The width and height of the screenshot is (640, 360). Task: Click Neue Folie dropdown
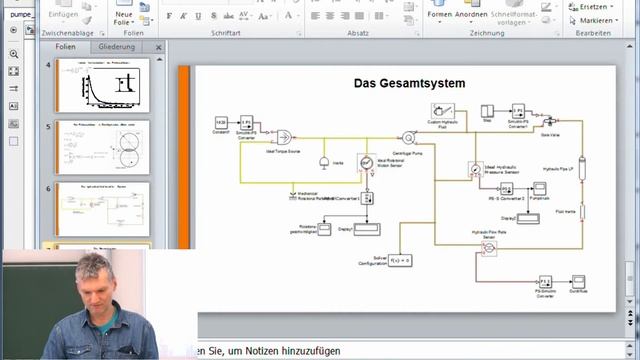(x=124, y=18)
